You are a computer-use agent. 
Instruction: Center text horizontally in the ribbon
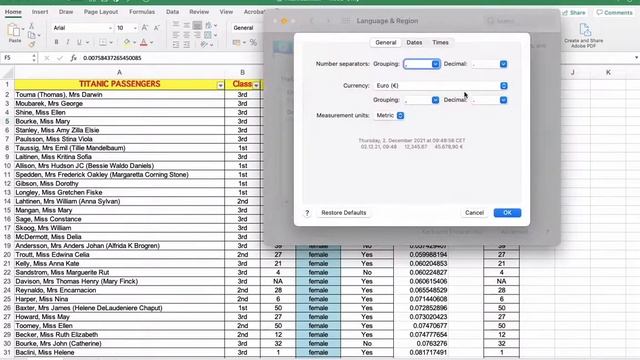coord(187,35)
